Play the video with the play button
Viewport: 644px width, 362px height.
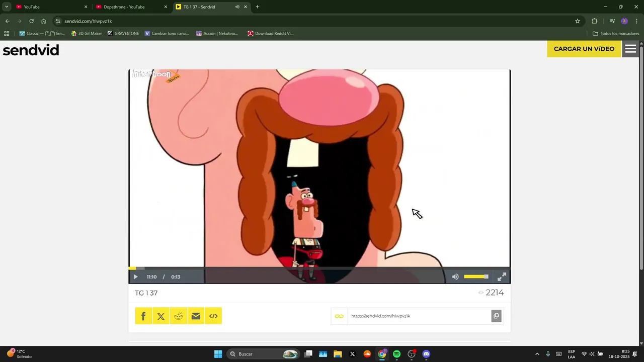point(135,277)
